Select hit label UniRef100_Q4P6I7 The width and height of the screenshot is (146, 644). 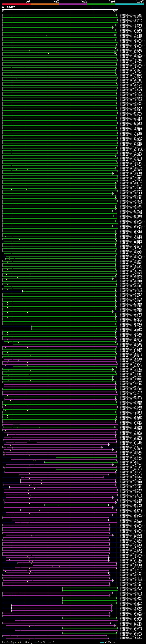pyautogui.click(x=131, y=394)
